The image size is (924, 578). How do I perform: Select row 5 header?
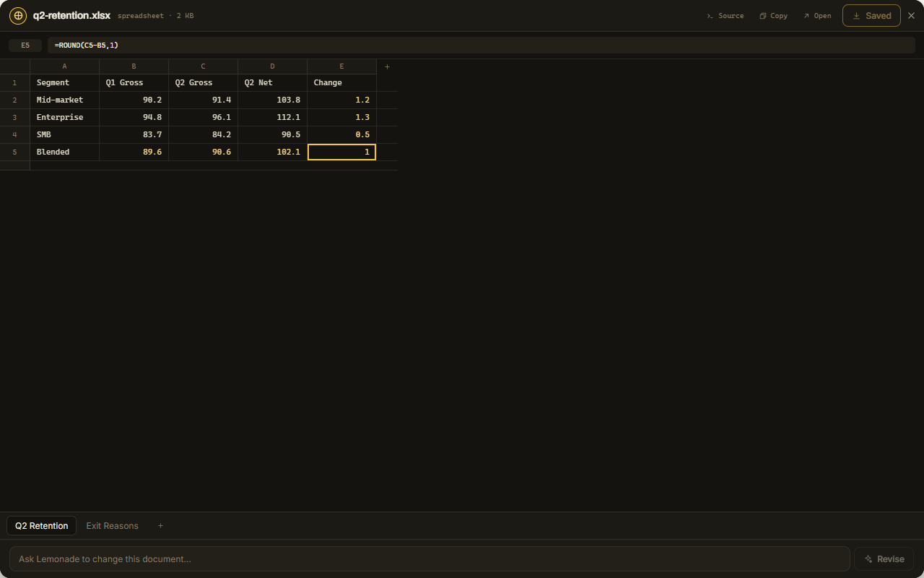pos(14,152)
